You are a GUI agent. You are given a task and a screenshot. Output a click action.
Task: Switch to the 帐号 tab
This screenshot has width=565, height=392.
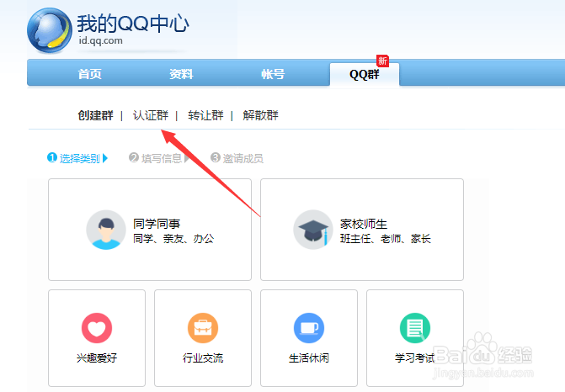coord(273,74)
